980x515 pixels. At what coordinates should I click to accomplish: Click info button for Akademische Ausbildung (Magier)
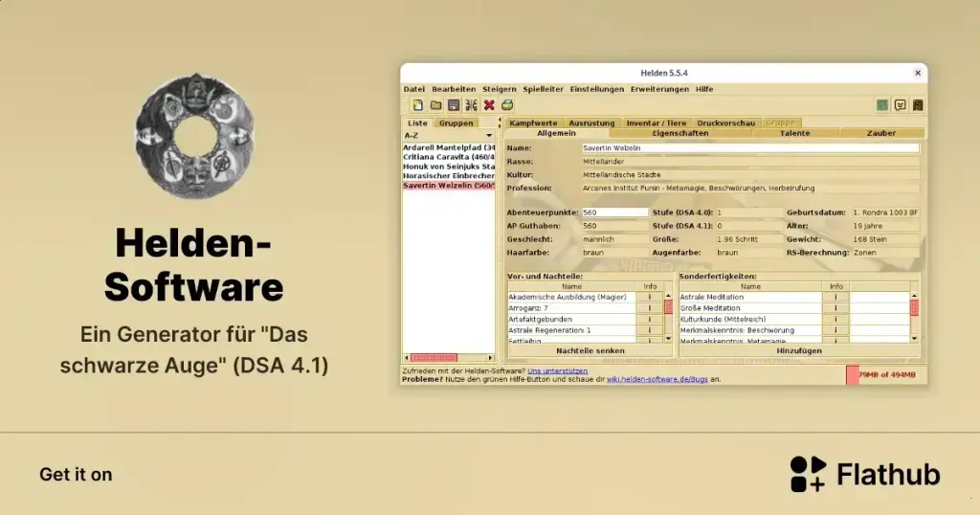[650, 297]
